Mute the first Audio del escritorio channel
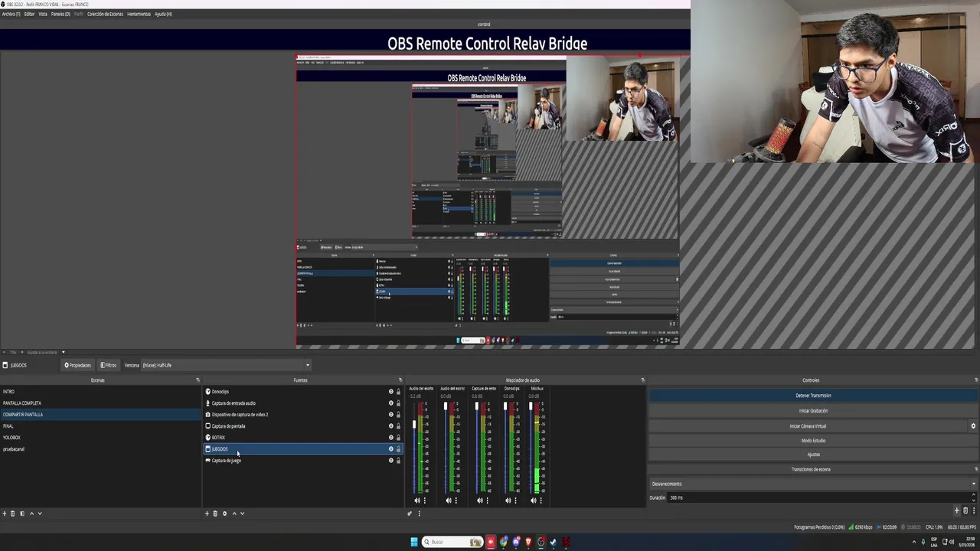The height and width of the screenshot is (551, 980). click(417, 500)
